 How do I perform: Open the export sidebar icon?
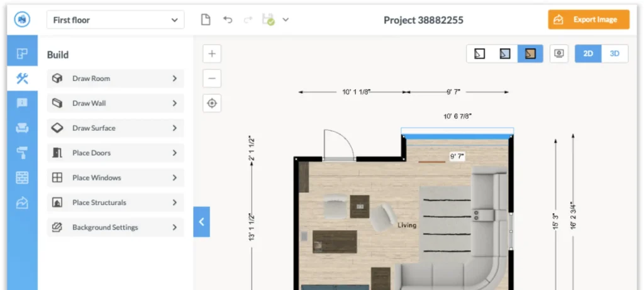[22, 203]
